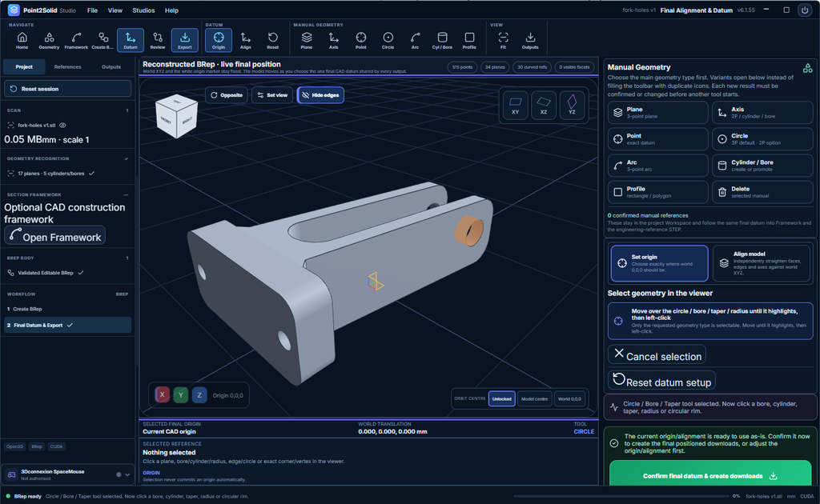Open the Geometry tool in the toolbar

tap(49, 40)
